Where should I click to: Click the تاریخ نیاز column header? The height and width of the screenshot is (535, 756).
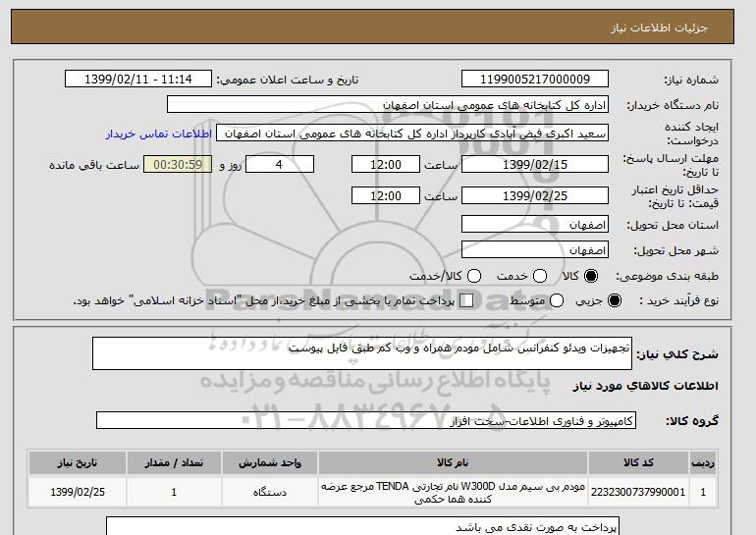point(78,462)
